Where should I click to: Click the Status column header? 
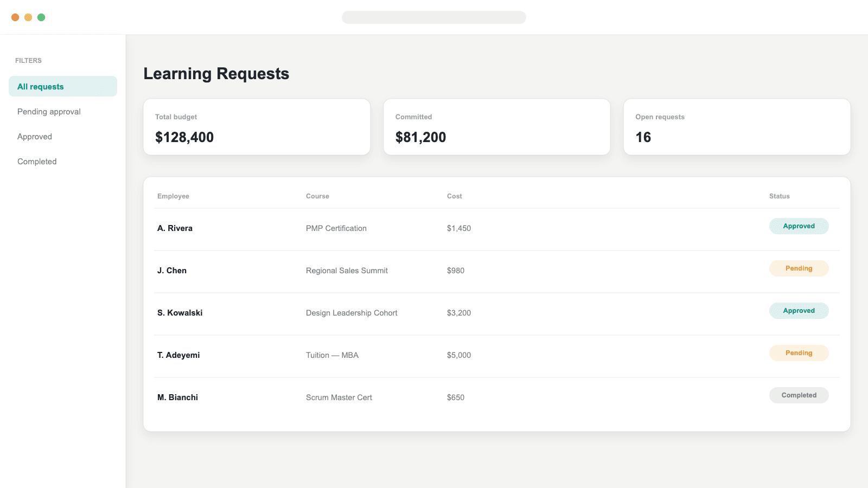coord(780,196)
